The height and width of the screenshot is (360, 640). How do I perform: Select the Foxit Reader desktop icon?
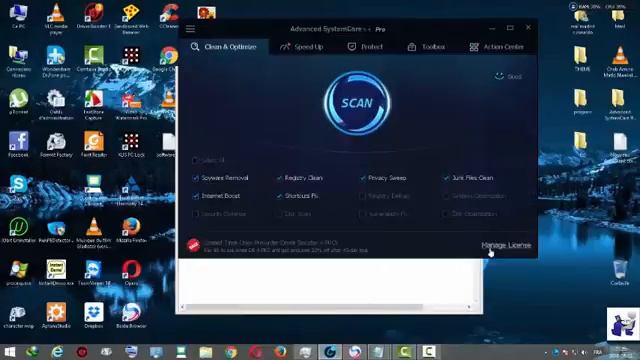pyautogui.click(x=93, y=145)
